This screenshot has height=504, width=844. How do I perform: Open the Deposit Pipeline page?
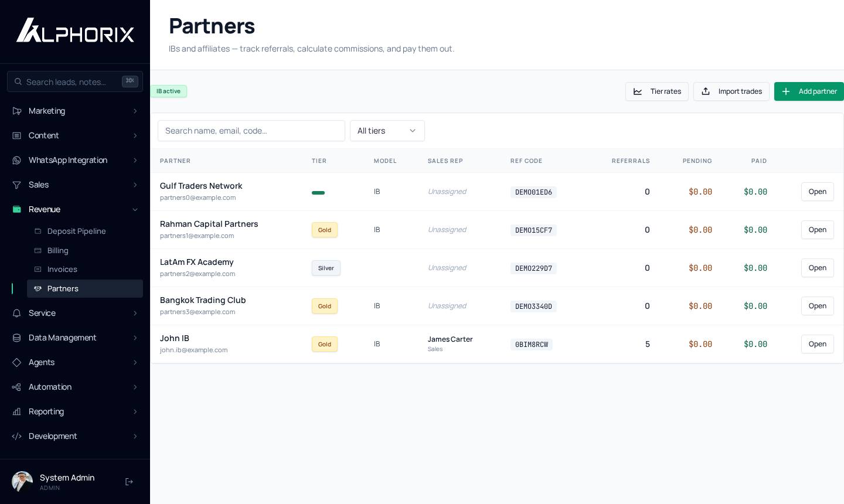point(85,231)
